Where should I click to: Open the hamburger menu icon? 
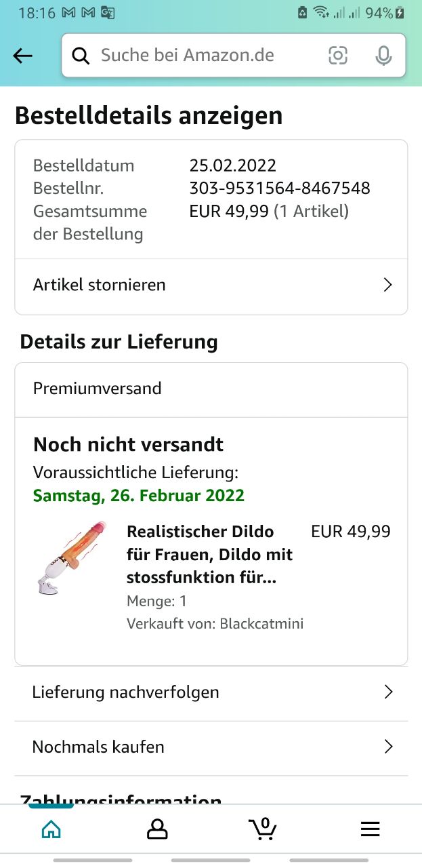[370, 829]
